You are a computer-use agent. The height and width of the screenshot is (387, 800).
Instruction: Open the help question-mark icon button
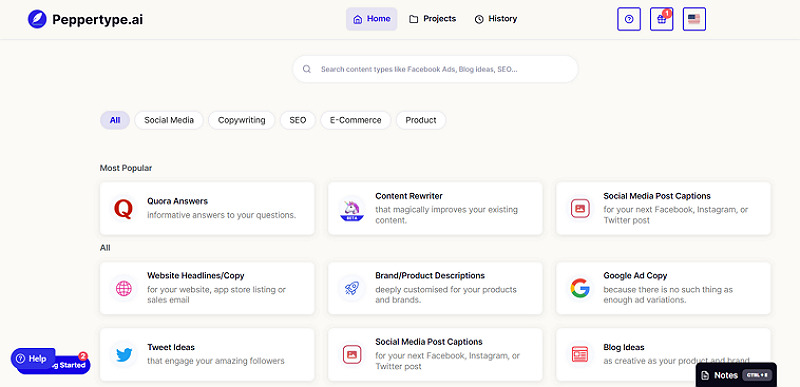click(629, 19)
